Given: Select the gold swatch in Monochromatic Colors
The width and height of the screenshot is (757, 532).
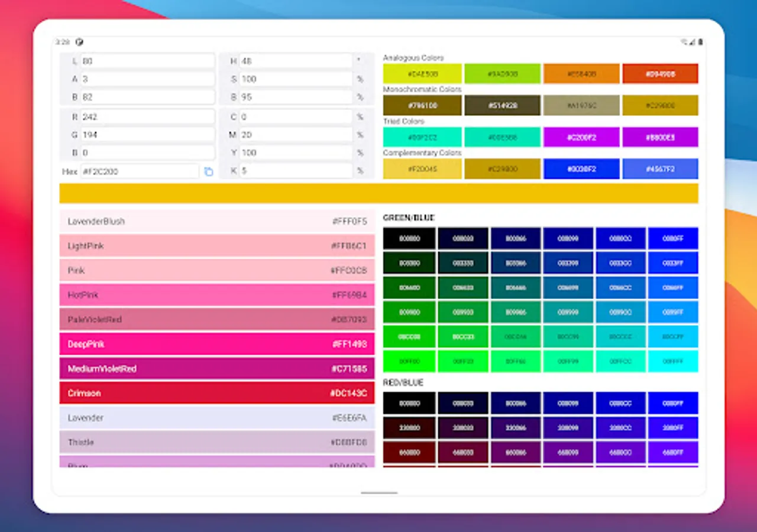Looking at the screenshot, I should coord(660,105).
